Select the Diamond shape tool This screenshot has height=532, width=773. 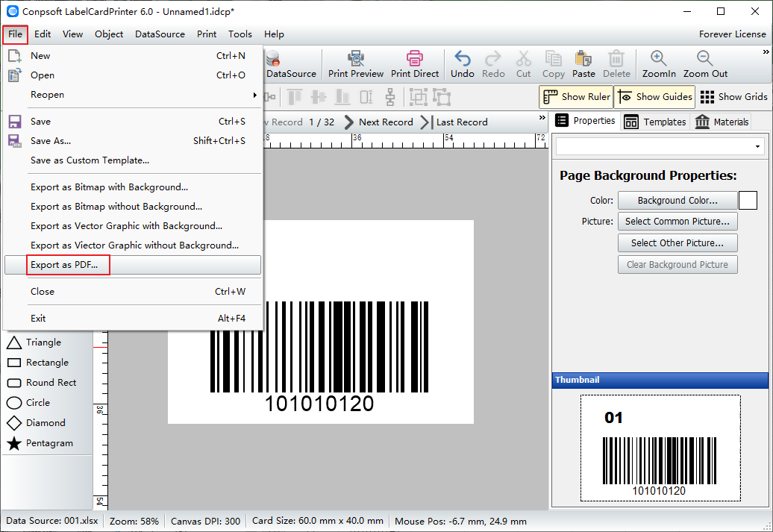pyautogui.click(x=36, y=423)
